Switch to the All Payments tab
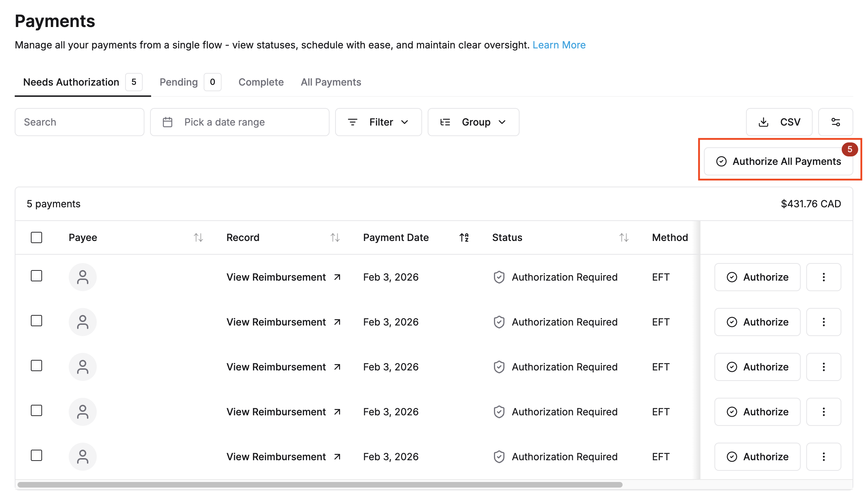The image size is (868, 496). (331, 82)
